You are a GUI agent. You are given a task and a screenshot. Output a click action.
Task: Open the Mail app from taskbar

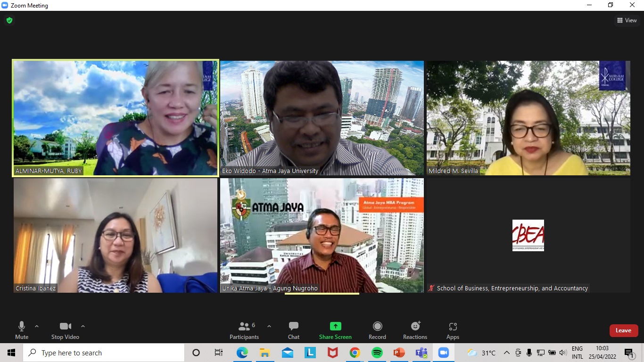(x=288, y=353)
